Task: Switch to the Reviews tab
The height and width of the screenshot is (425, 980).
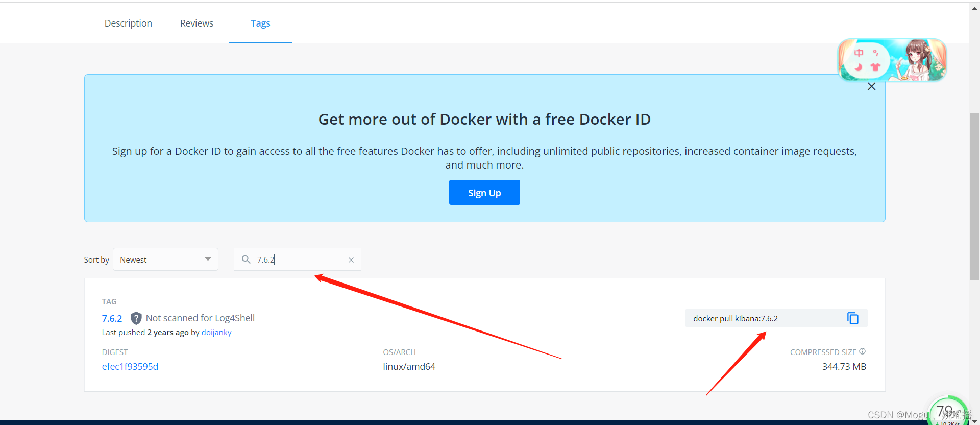Action: 197,23
